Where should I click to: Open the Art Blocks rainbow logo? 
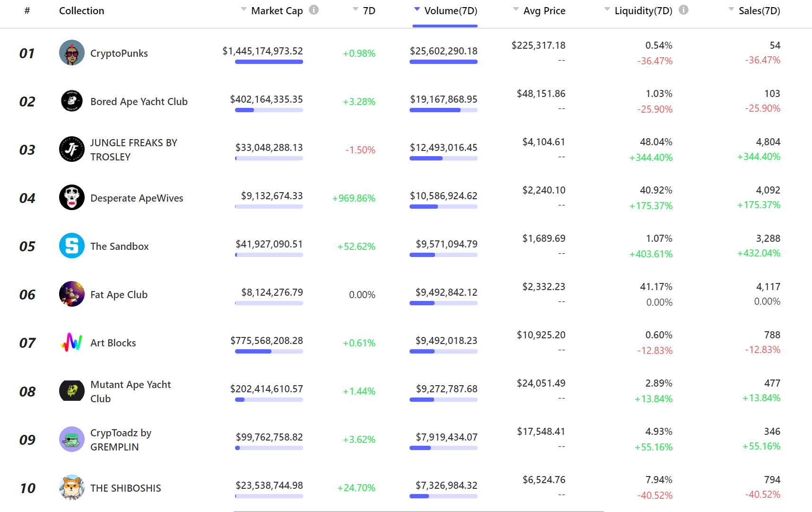(x=72, y=342)
